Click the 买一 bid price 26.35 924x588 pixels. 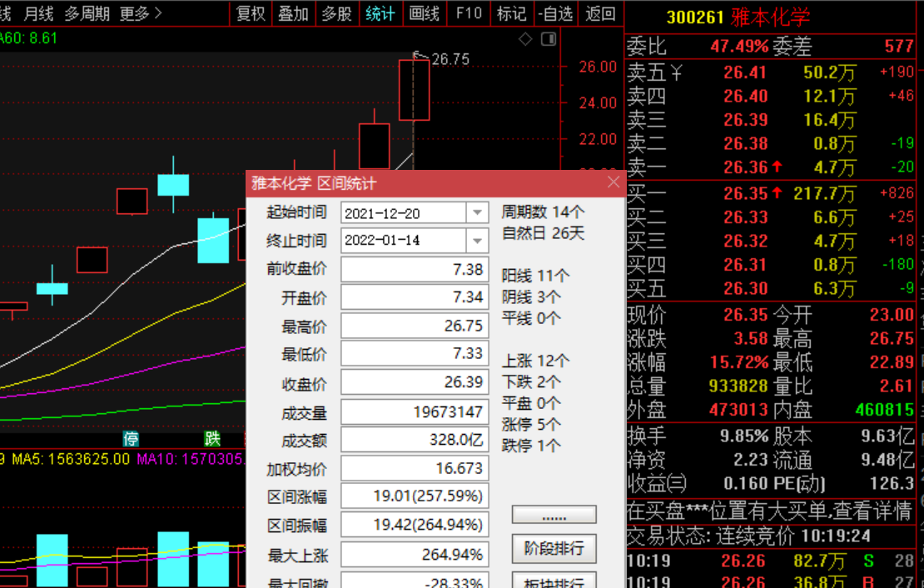pyautogui.click(x=746, y=193)
